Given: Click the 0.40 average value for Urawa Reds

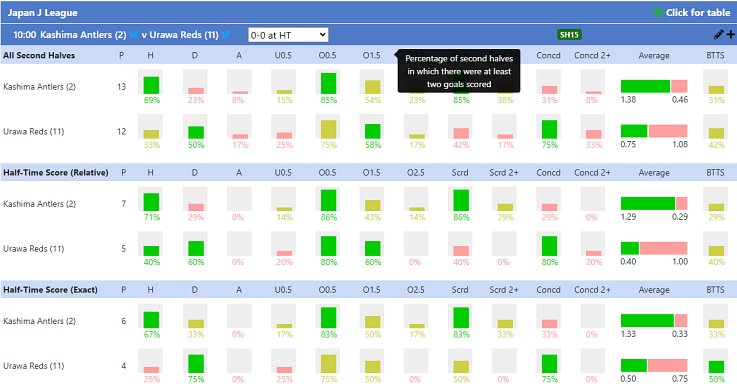Looking at the screenshot, I should click(x=628, y=261).
